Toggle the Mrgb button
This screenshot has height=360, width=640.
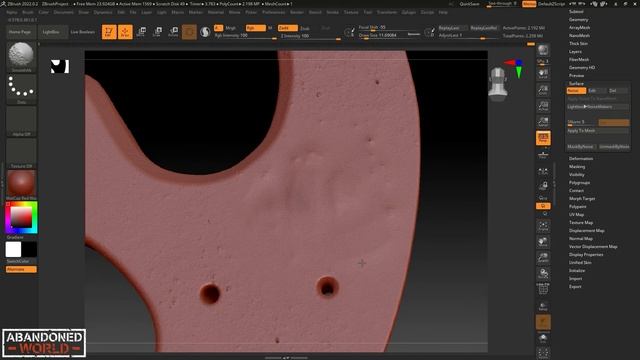point(231,28)
